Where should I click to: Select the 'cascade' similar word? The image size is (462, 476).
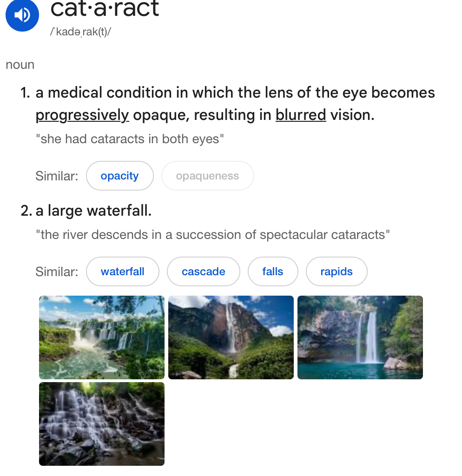(x=204, y=271)
